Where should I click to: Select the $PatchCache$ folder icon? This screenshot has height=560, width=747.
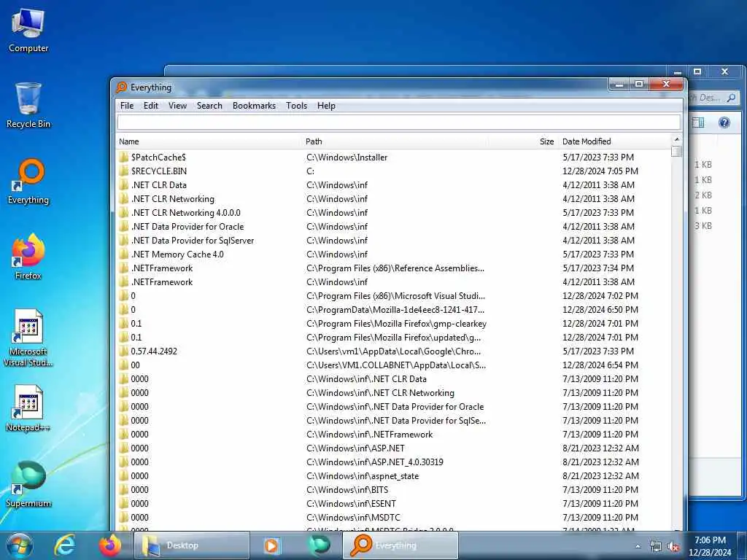pyautogui.click(x=124, y=157)
